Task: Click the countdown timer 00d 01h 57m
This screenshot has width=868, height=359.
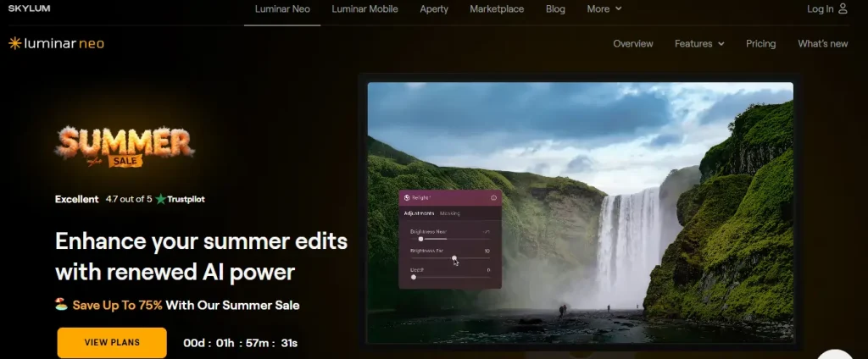Action: (240, 343)
